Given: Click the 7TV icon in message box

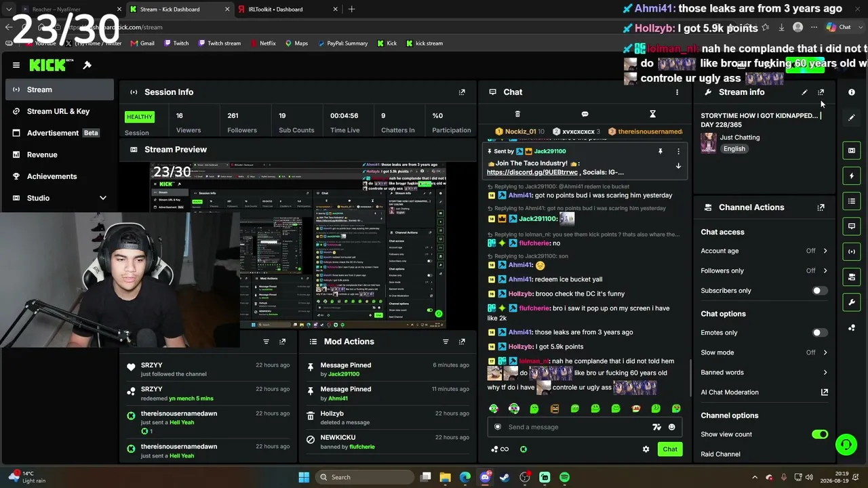Looking at the screenshot, I should point(656,427).
